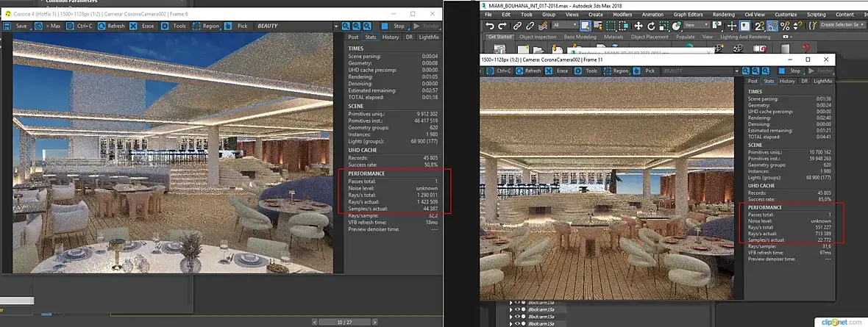Send render to Max in left VFB
The height and width of the screenshot is (327, 868).
tap(48, 26)
